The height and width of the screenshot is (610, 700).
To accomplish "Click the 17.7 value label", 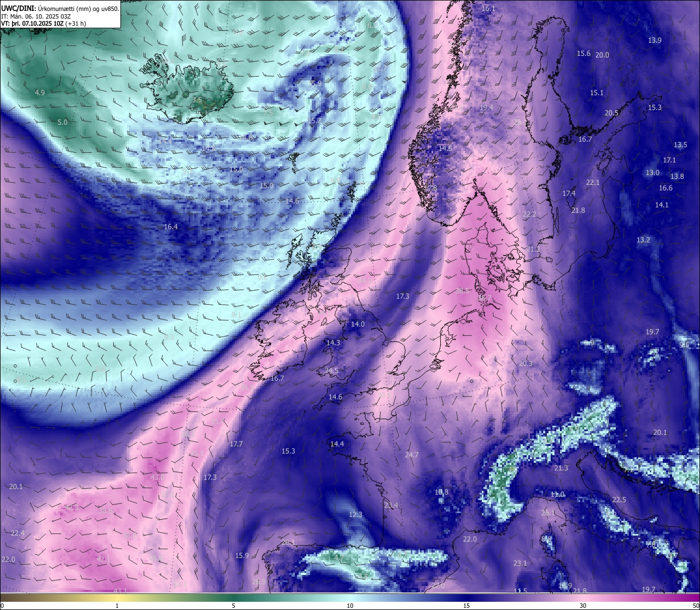I will tap(236, 444).
